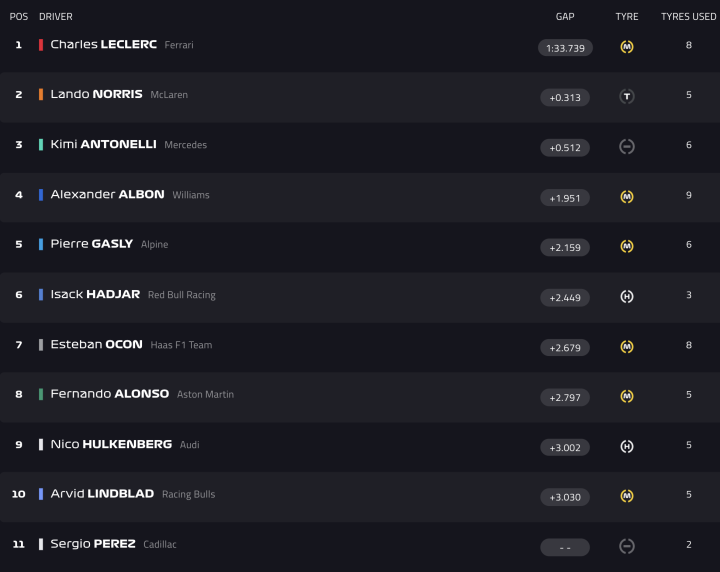Open Pierre Gasly driver name
720x572 pixels.
[91, 244]
